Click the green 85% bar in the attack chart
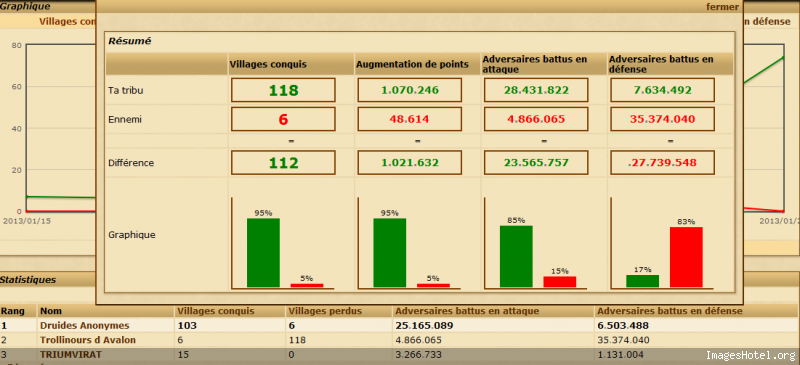Viewport: 800px width, 365px height. click(516, 256)
